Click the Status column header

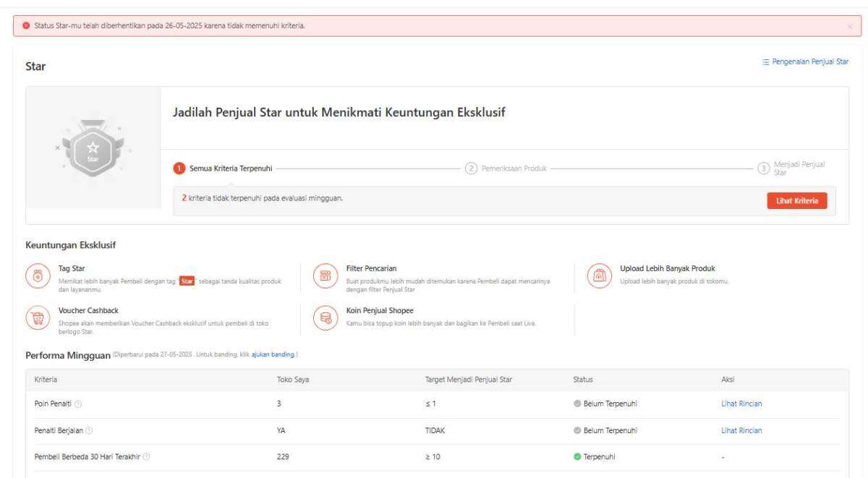point(582,378)
